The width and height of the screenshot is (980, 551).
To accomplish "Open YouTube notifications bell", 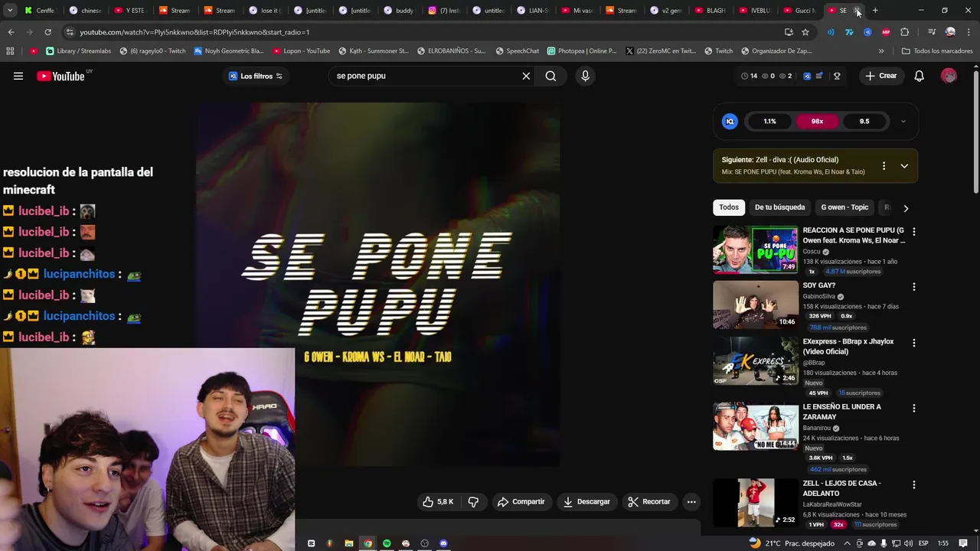I will 919,76.
